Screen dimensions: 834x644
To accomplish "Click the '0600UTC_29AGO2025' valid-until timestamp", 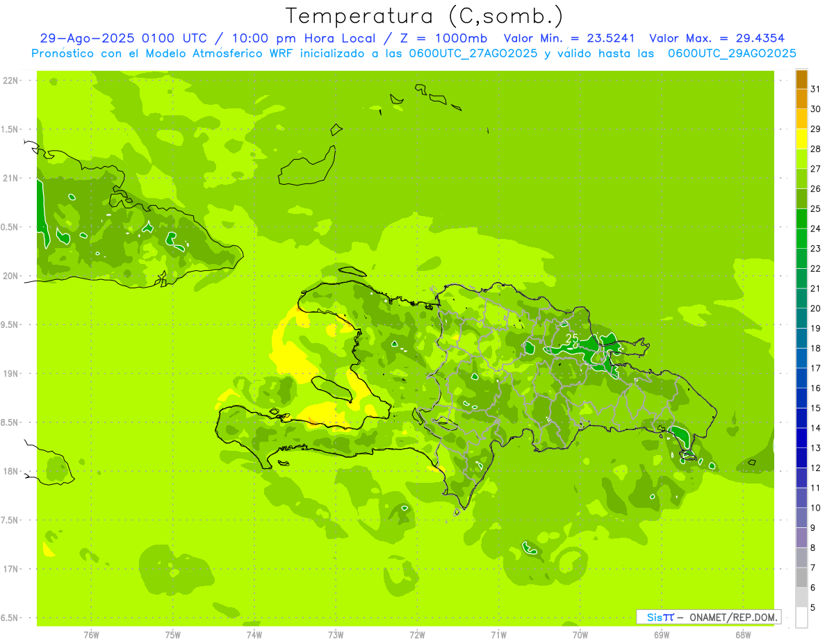I will tap(732, 53).
